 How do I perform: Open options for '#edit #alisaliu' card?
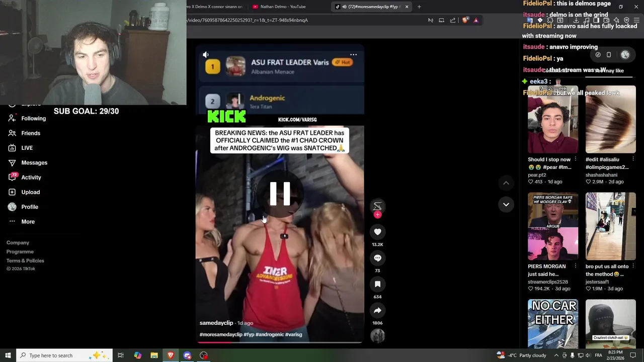click(x=633, y=159)
